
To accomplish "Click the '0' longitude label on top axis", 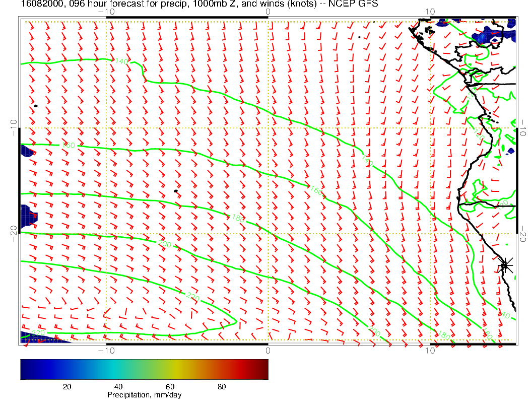I will (268, 12).
